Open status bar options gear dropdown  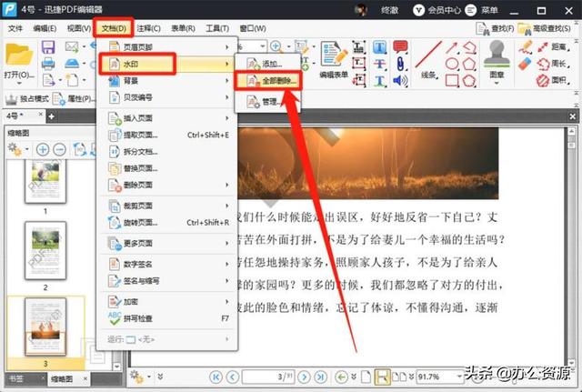tap(149, 377)
